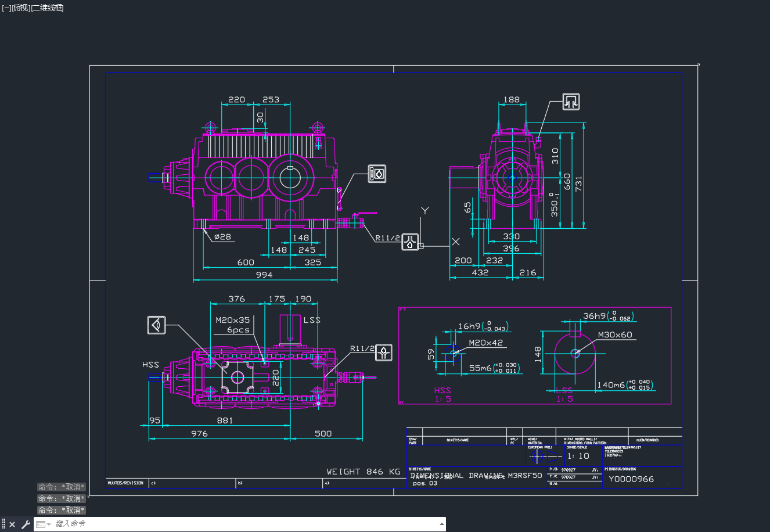The width and height of the screenshot is (770, 532).
Task: Select the 55m6 shaft tolerance text
Action: (x=494, y=368)
